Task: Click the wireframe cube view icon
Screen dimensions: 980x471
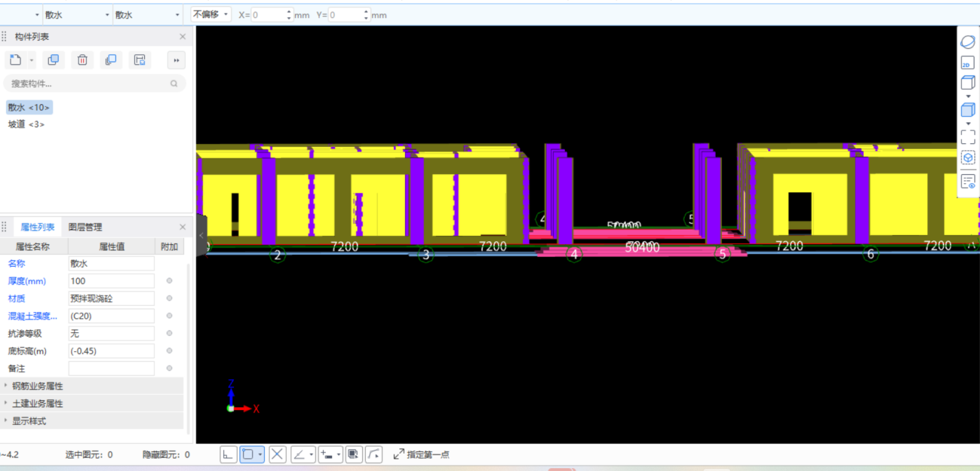Action: (968, 83)
